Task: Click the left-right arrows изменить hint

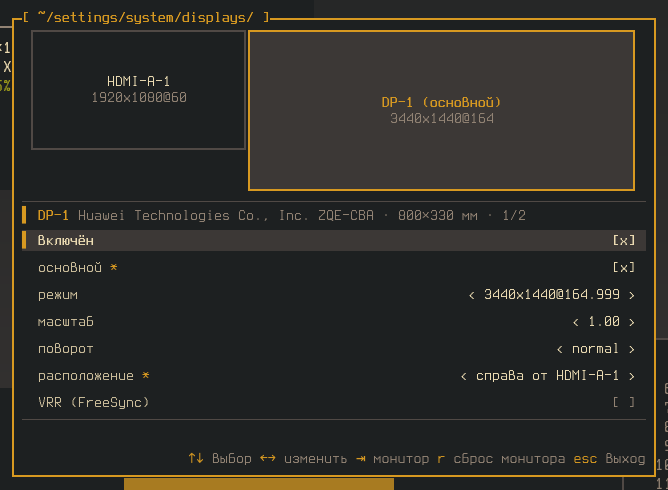Action: [303, 458]
